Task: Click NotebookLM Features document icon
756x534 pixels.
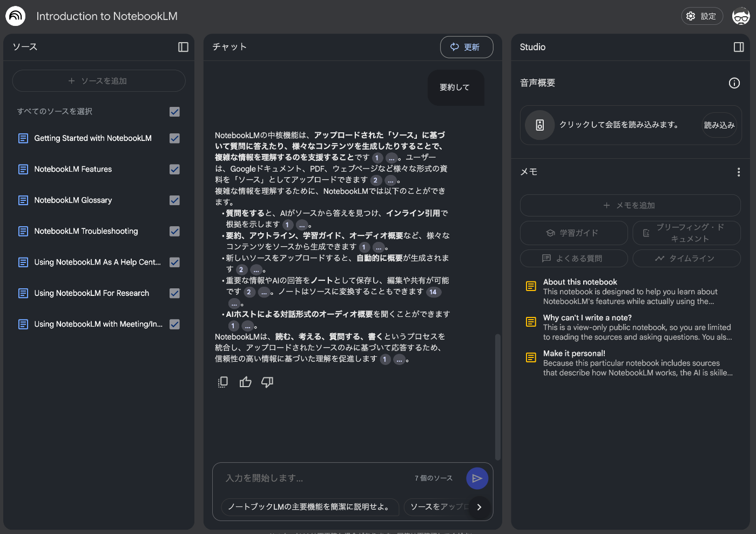Action: click(x=23, y=170)
